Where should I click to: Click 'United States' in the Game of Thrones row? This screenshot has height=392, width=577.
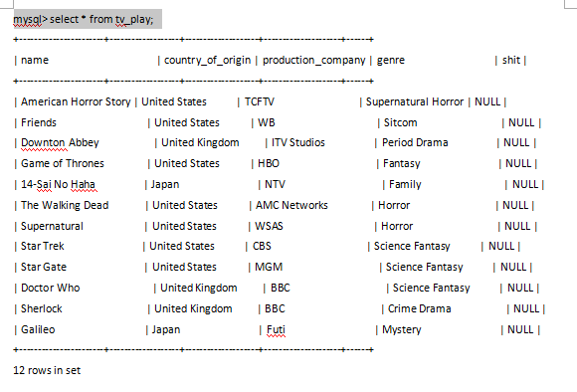point(187,163)
